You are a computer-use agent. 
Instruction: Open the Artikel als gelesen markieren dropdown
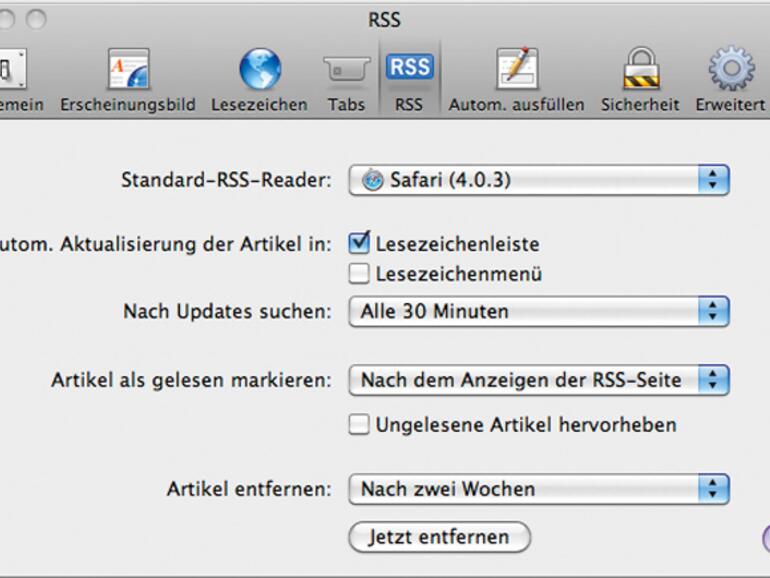pos(539,380)
